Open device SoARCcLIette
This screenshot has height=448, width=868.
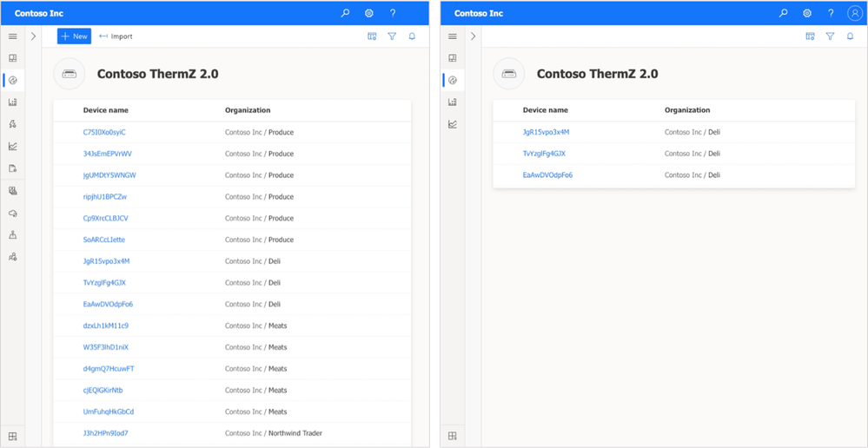(x=104, y=240)
